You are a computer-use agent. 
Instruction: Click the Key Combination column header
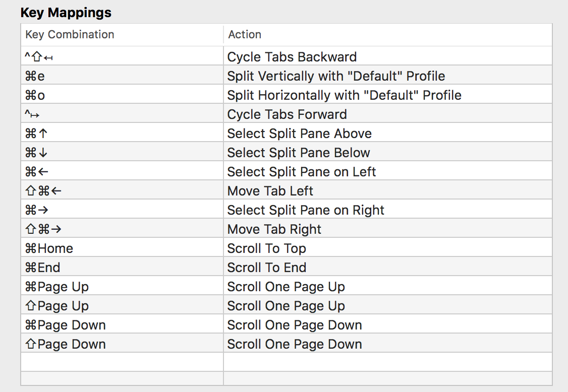pyautogui.click(x=70, y=35)
